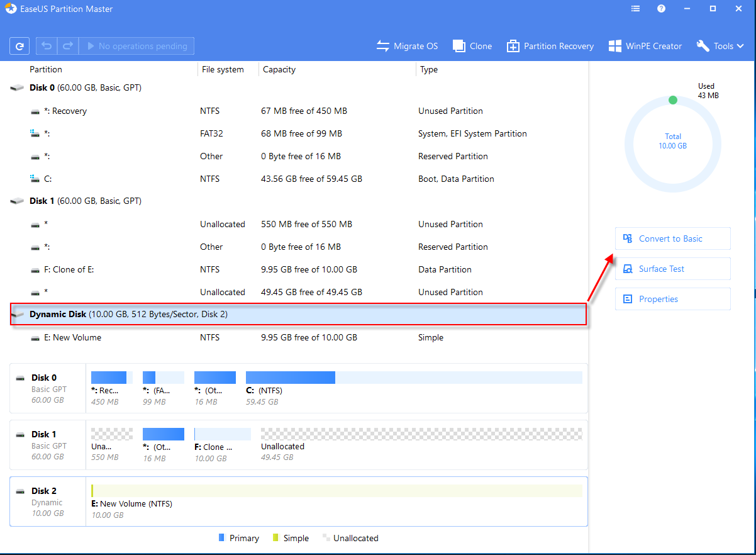Select the Recovery partition row
This screenshot has width=756, height=555.
pyautogui.click(x=299, y=111)
